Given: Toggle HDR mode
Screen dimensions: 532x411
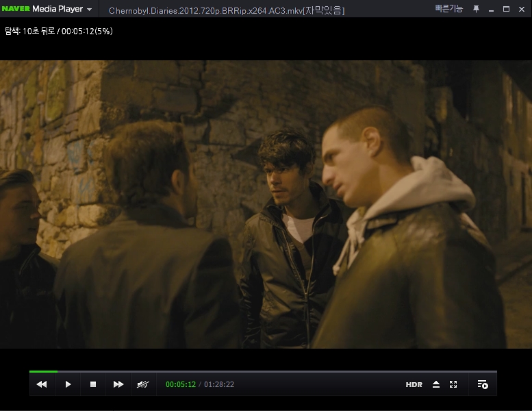Looking at the screenshot, I should click(414, 385).
